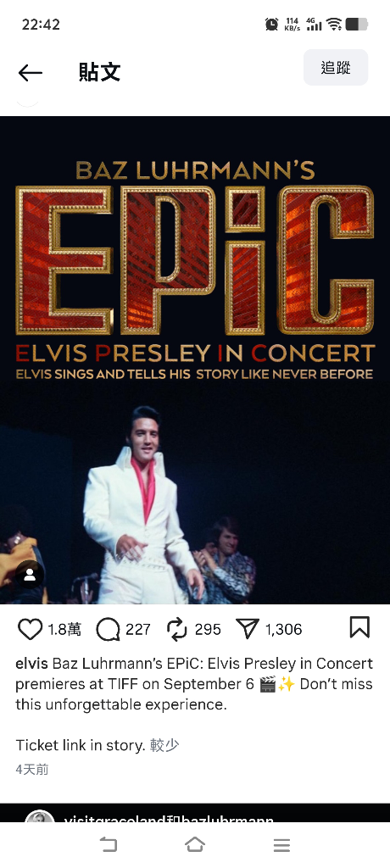390x868 pixels.
Task: View the 1,306 shares count
Action: [284, 630]
